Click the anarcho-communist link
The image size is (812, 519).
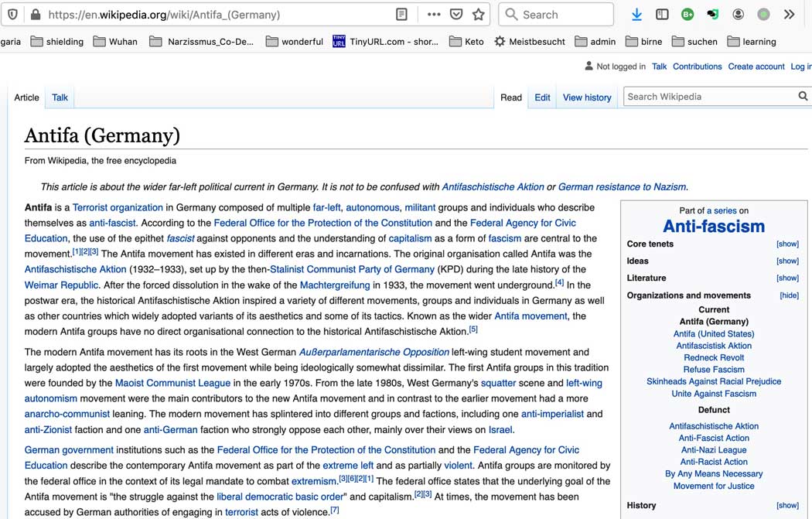pyautogui.click(x=67, y=415)
